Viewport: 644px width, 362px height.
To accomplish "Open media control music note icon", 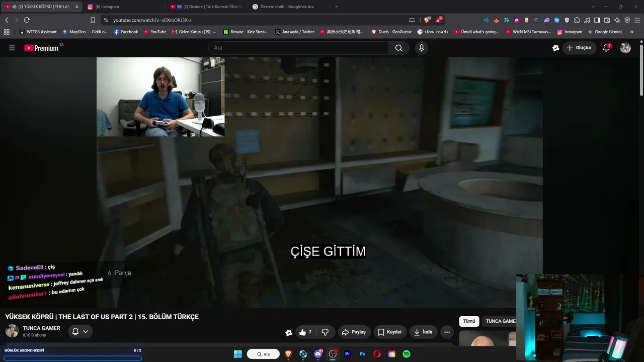I will [x=587, y=20].
